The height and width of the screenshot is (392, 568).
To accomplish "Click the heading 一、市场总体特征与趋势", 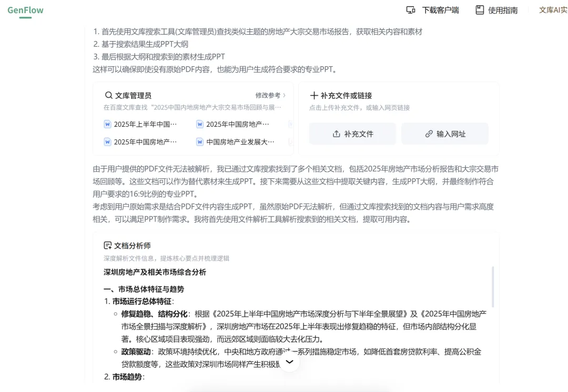I will 144,289.
